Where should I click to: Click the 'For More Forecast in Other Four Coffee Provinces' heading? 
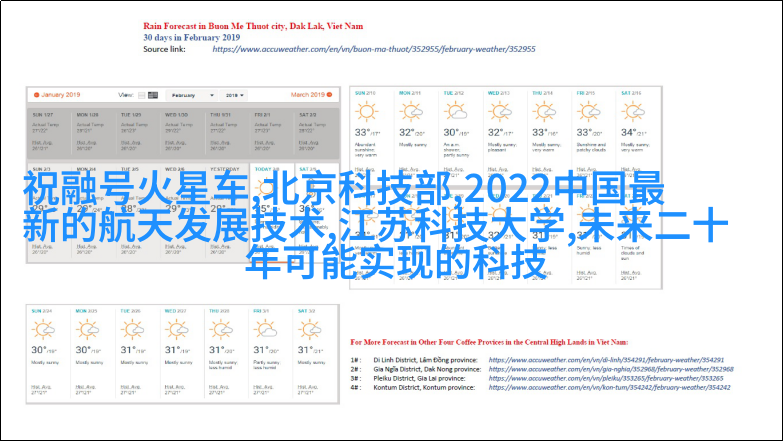[x=489, y=342]
